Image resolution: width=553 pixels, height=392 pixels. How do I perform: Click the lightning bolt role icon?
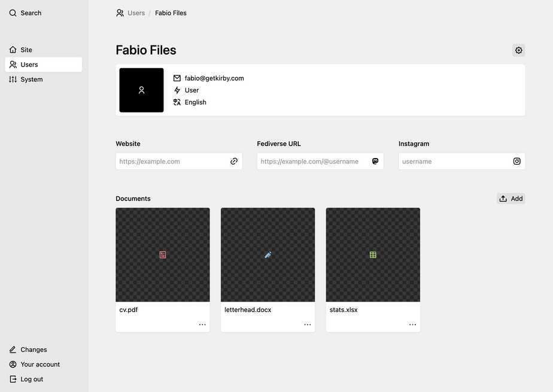coord(177,90)
